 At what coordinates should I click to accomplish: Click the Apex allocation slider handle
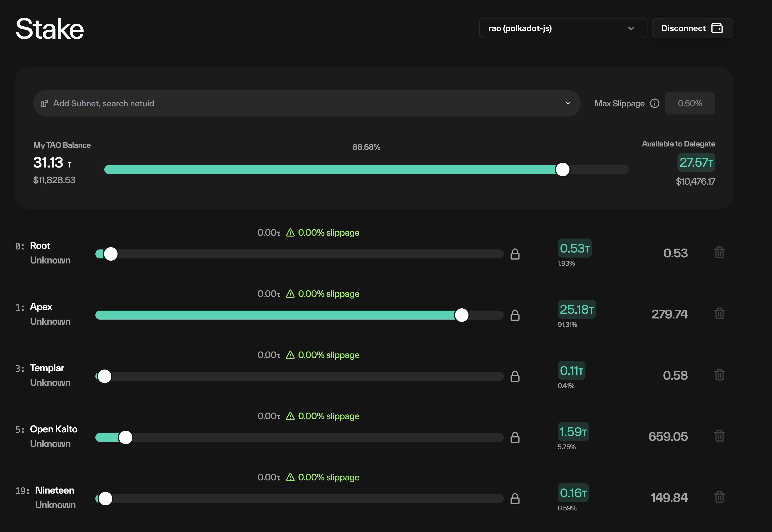coord(461,315)
